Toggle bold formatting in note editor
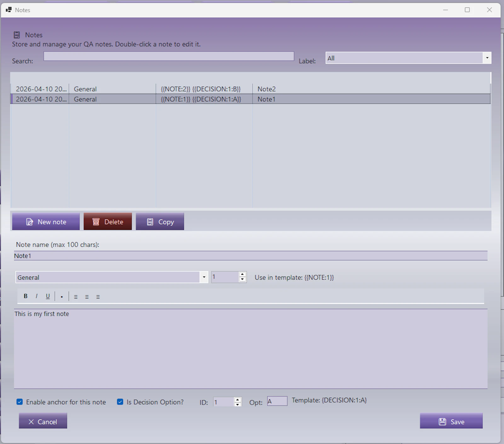Image resolution: width=504 pixels, height=444 pixels. coord(26,296)
